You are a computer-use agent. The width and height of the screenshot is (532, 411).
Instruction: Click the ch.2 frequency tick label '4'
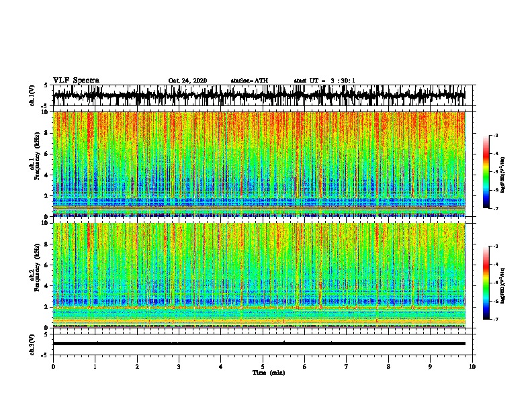[46, 286]
